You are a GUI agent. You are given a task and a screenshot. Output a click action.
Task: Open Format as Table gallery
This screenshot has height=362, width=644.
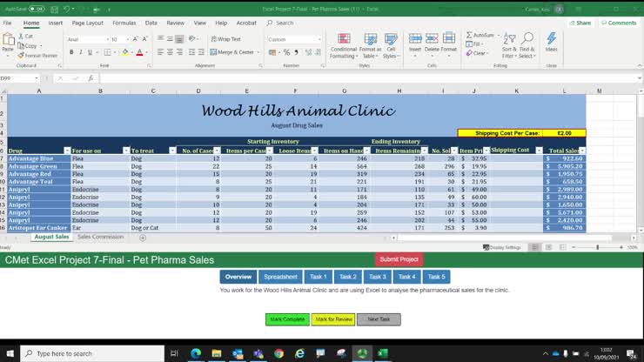(370, 45)
